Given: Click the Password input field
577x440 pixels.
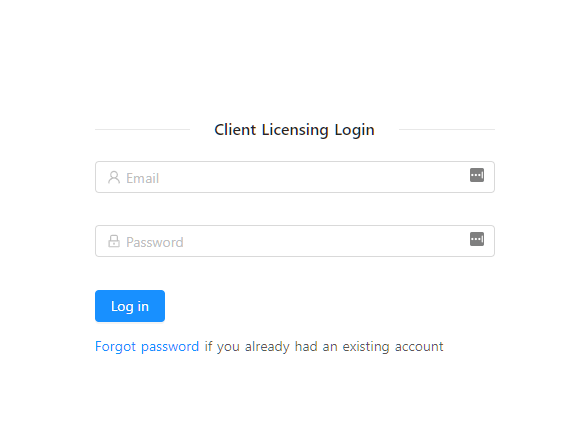Looking at the screenshot, I should tap(295, 241).
